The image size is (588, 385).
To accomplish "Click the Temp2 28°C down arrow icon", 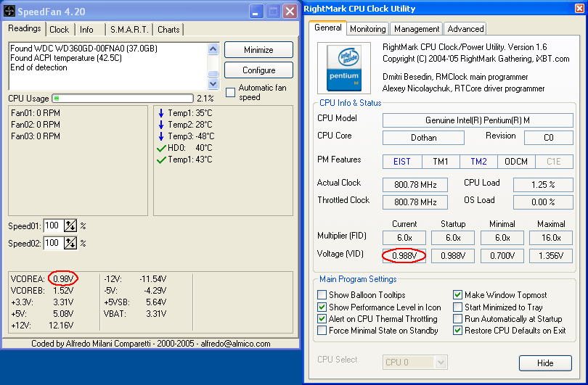I will point(161,125).
